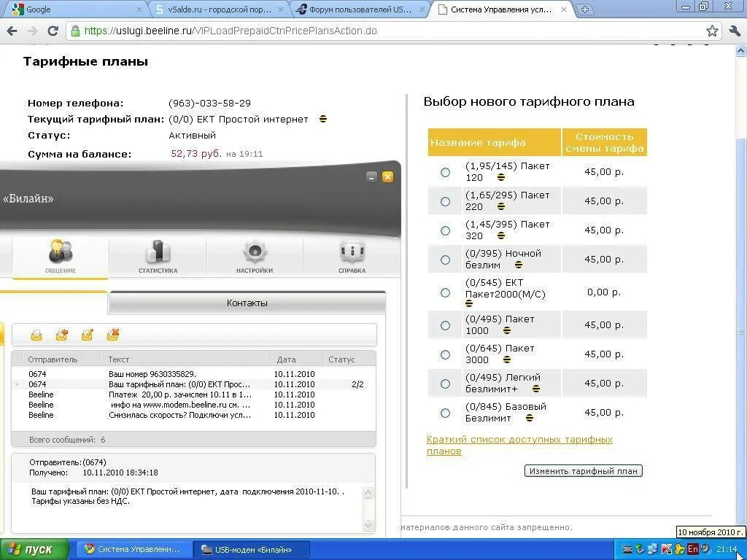Select the (1,95/145) Пакет 120 tariff
This screenshot has width=747, height=560.
445,172
